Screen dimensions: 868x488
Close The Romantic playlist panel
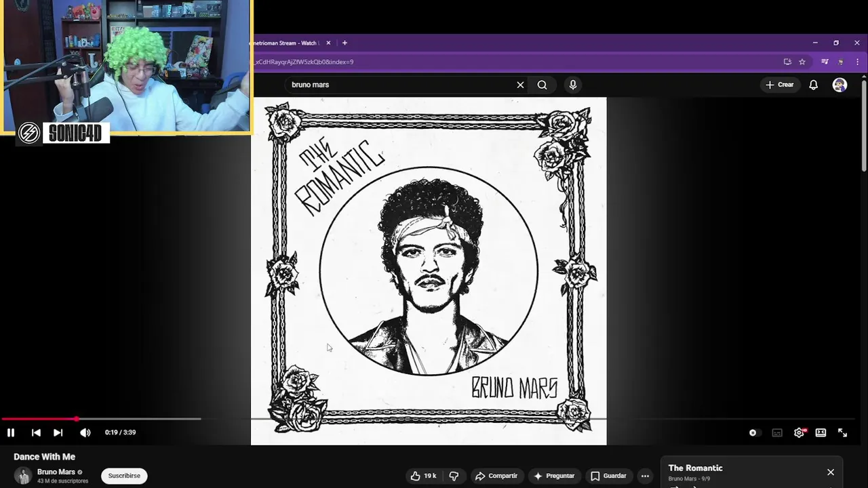tap(831, 472)
